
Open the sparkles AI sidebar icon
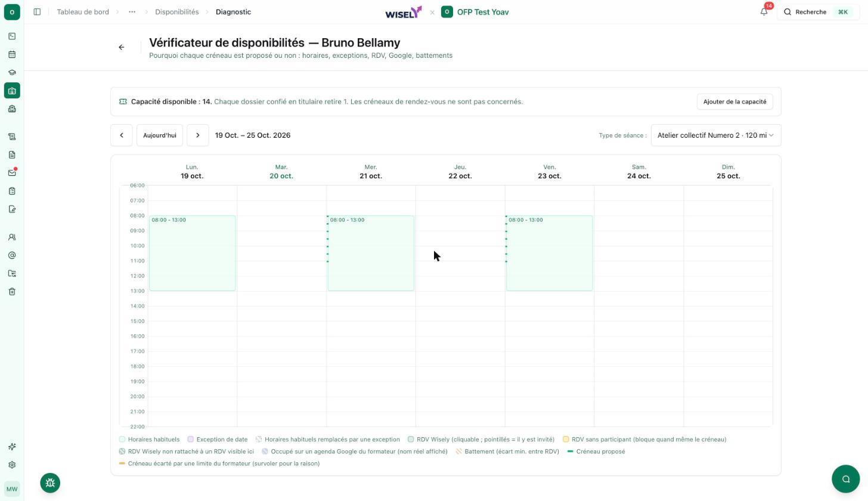(x=12, y=447)
